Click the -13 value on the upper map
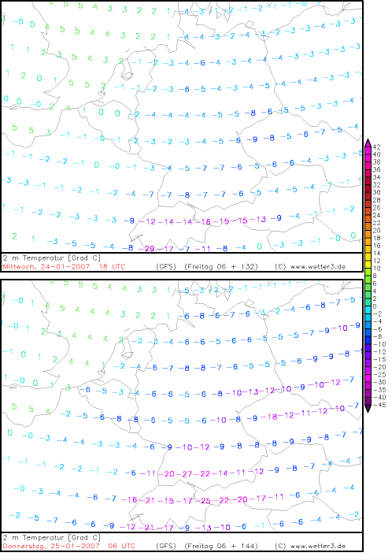 (x=258, y=219)
